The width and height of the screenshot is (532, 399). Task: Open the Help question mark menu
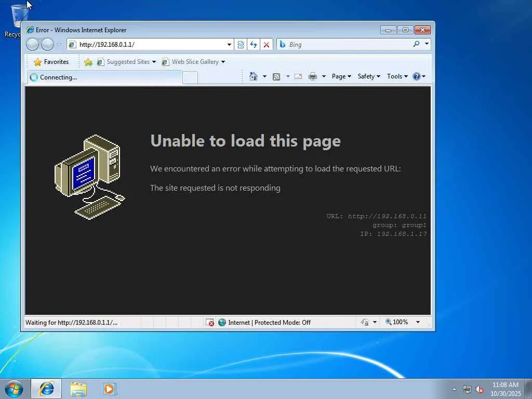(419, 76)
